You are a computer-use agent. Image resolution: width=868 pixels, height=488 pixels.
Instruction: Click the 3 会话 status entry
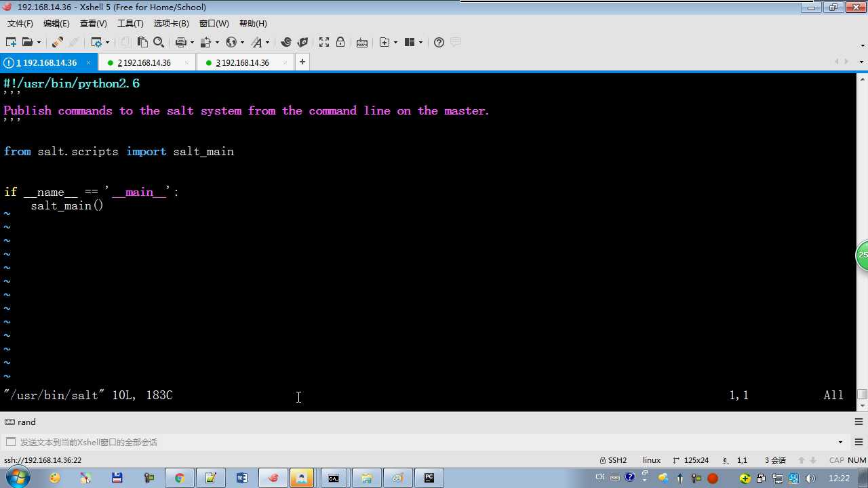point(775,460)
